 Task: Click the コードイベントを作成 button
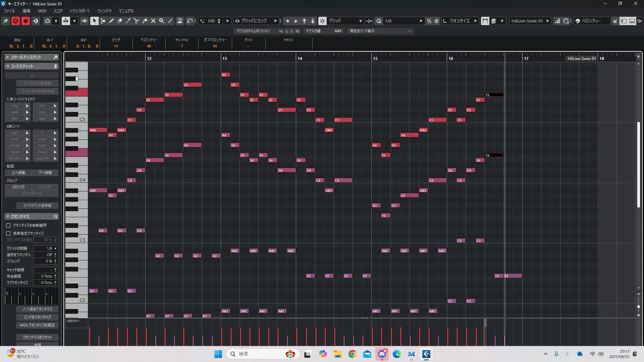click(37, 205)
